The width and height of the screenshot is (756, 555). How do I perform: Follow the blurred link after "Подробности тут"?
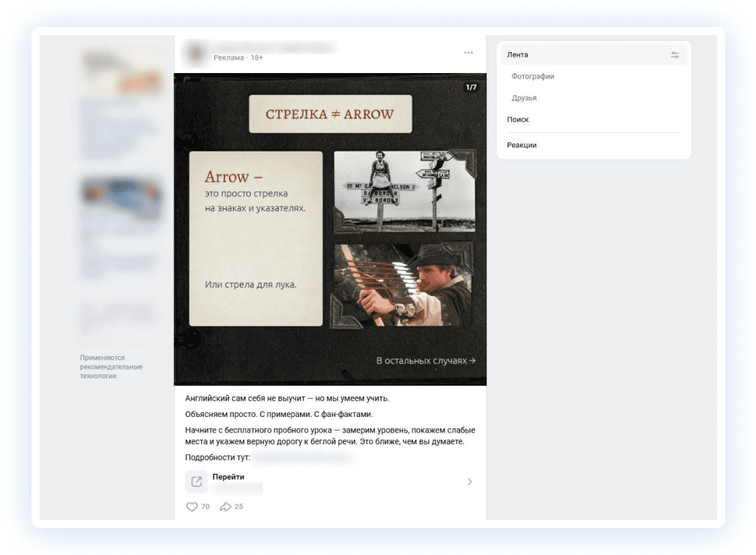coord(303,458)
